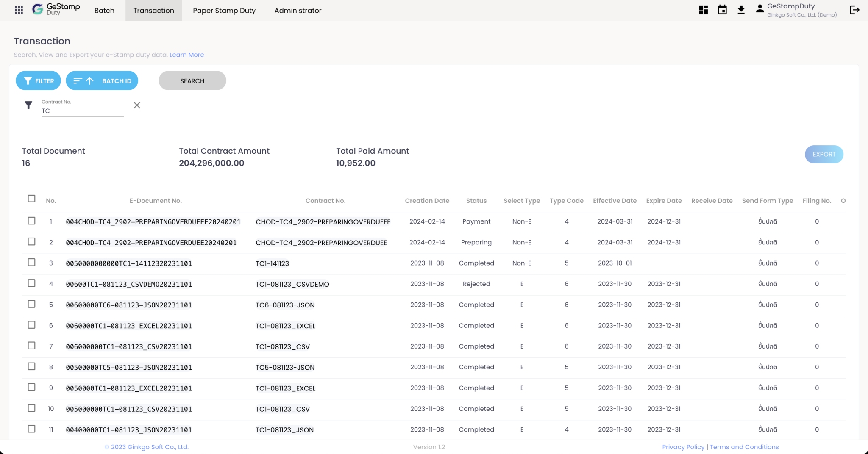Select the header checkbox to pick all rows
Screen dimensions: 868x454
(x=31, y=198)
